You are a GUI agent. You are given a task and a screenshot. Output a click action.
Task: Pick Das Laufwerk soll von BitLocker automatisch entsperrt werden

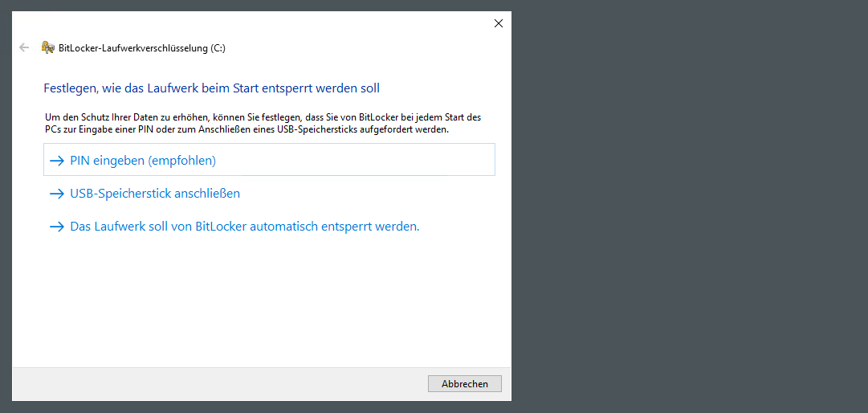pyautogui.click(x=234, y=227)
